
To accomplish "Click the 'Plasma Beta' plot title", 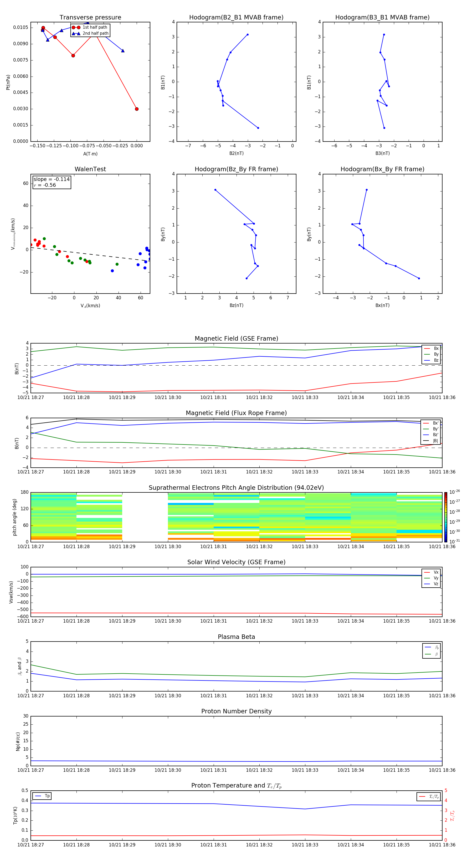I will [x=236, y=637].
